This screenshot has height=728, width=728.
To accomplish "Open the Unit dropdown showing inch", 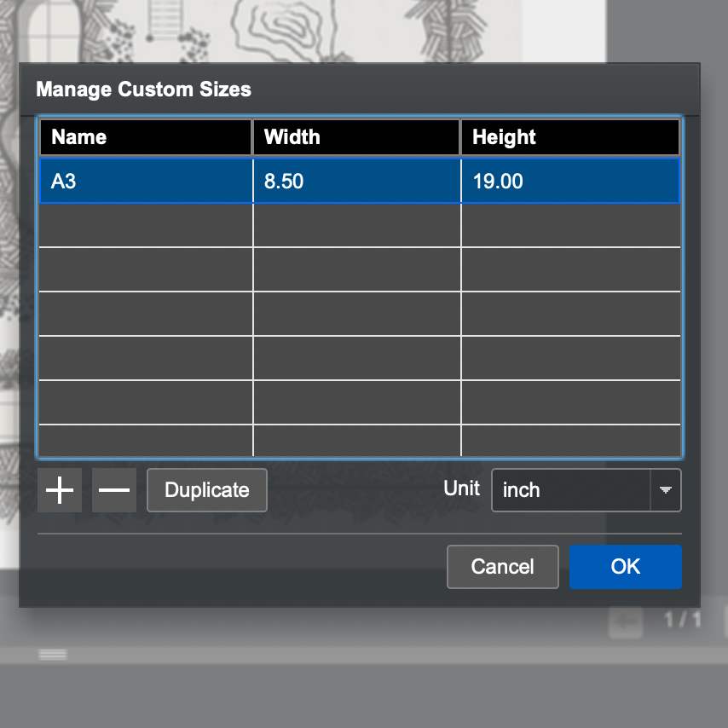I will pyautogui.click(x=586, y=490).
